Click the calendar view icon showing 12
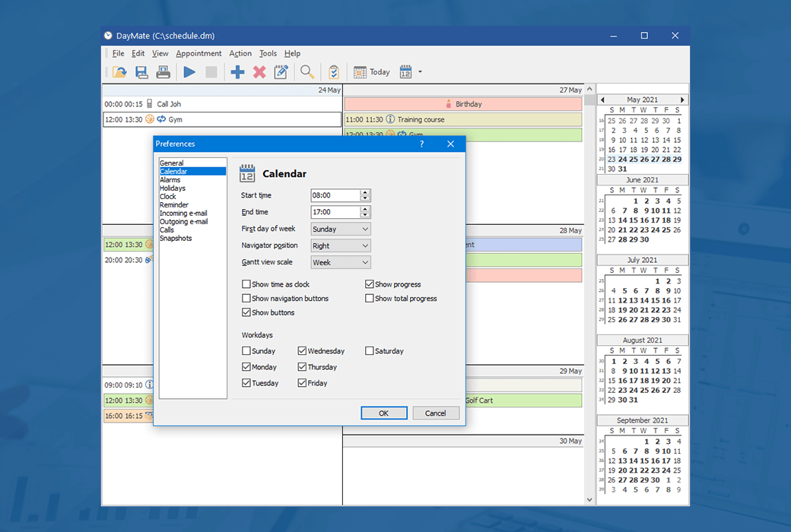 405,72
